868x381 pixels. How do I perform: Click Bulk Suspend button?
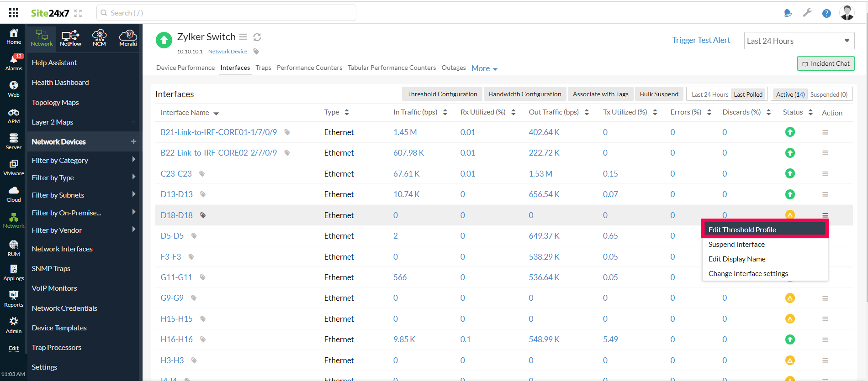point(659,94)
